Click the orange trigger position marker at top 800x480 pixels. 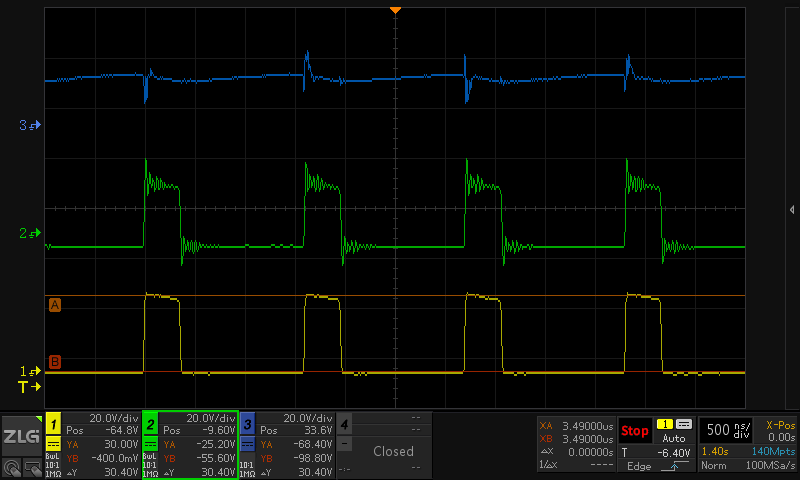click(x=395, y=10)
